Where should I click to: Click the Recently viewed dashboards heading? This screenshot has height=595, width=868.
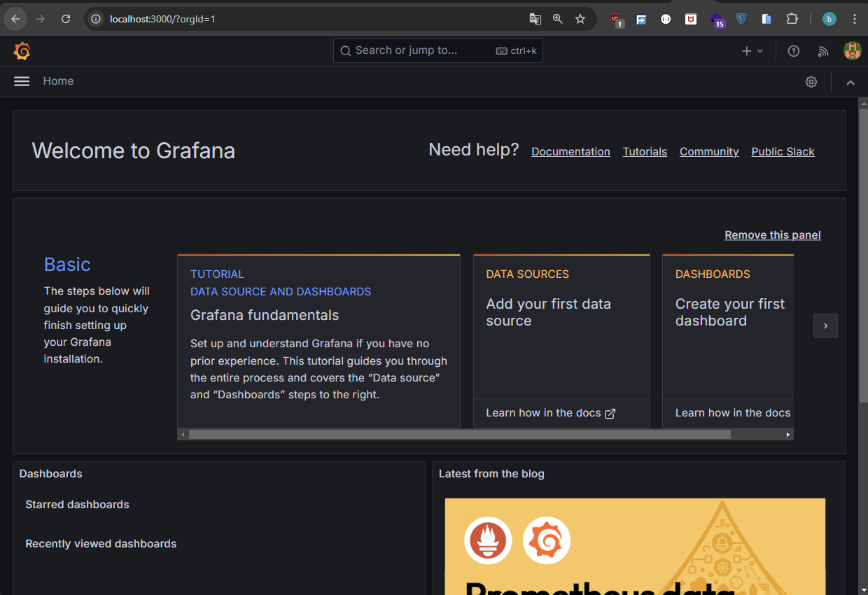point(101,544)
